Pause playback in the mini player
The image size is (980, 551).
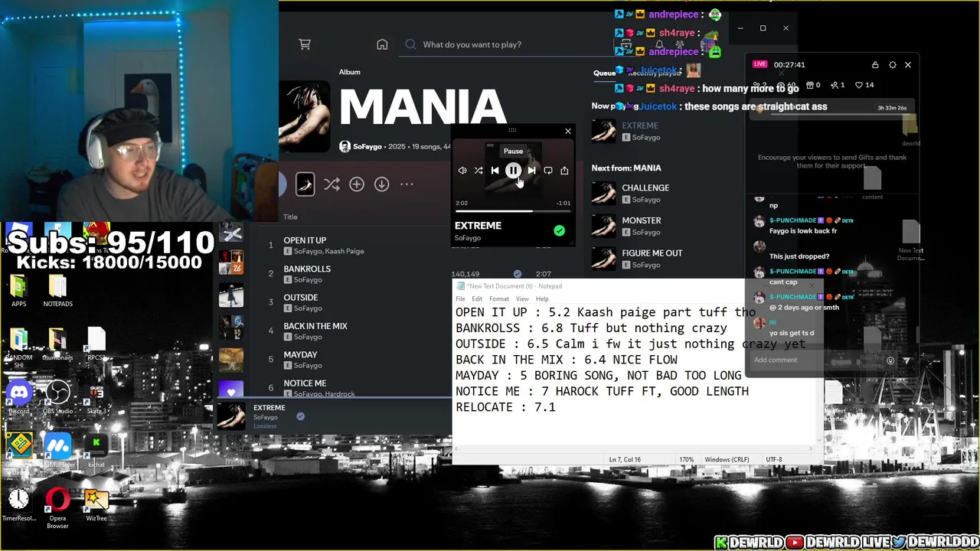tap(513, 171)
